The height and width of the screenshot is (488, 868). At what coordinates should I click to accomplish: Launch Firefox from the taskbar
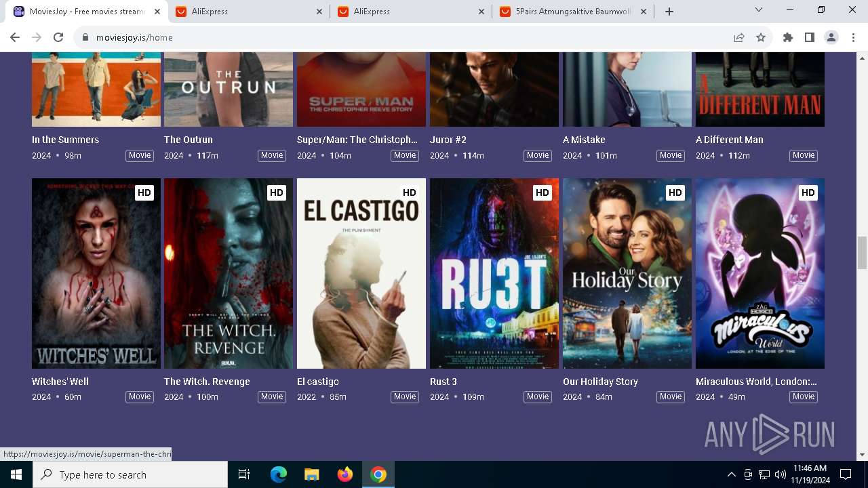coord(345,474)
